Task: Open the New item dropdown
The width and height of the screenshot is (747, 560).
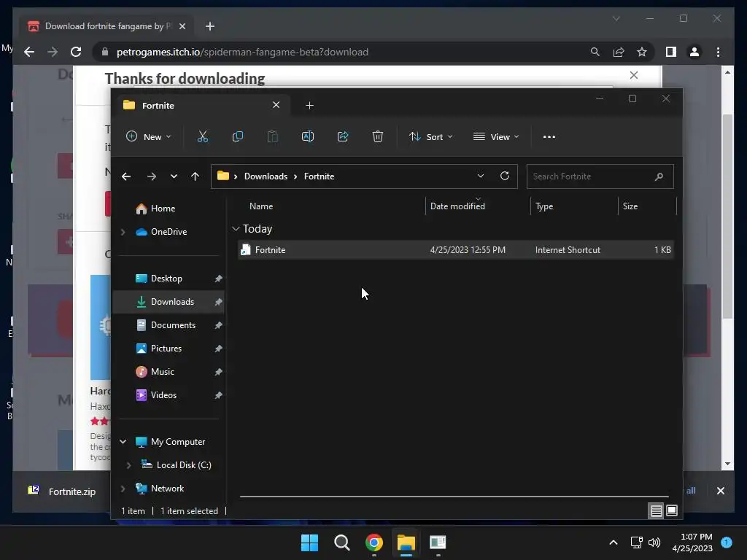Action: 149,136
